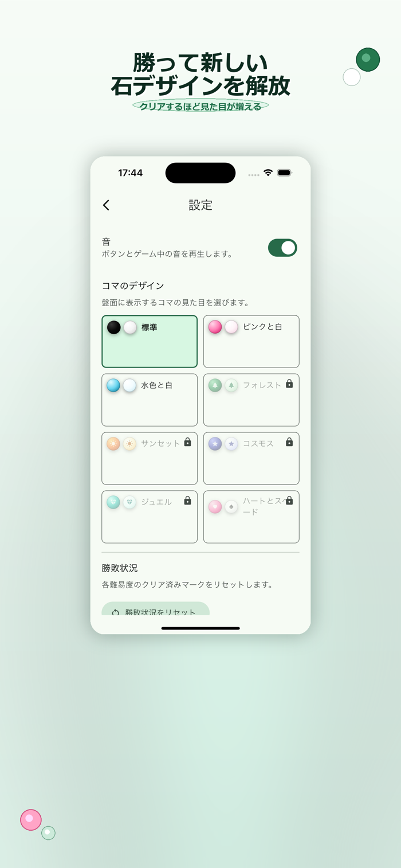Viewport: 401px width, 868px height.
Task: Select the locked ジュエル design card
Action: click(150, 517)
